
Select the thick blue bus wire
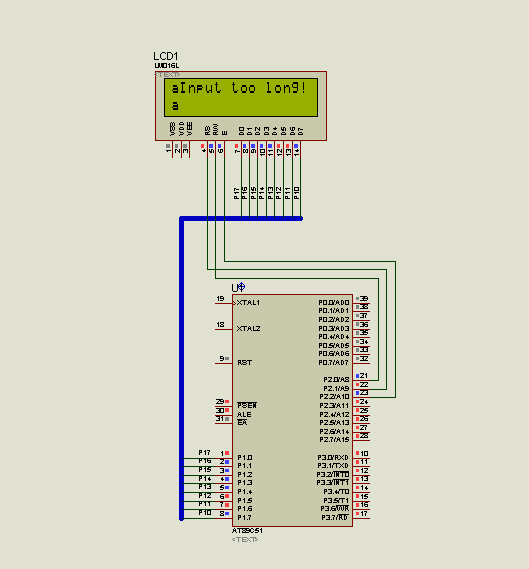tap(182, 368)
